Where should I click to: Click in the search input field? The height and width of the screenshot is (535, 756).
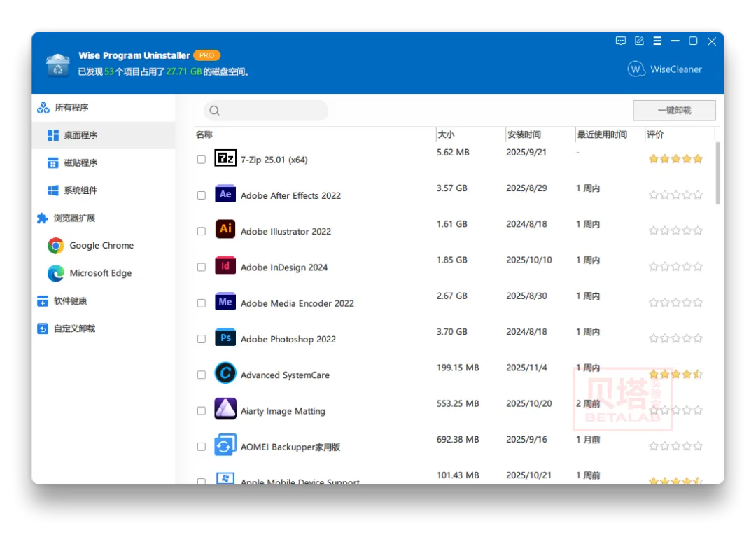click(x=266, y=111)
